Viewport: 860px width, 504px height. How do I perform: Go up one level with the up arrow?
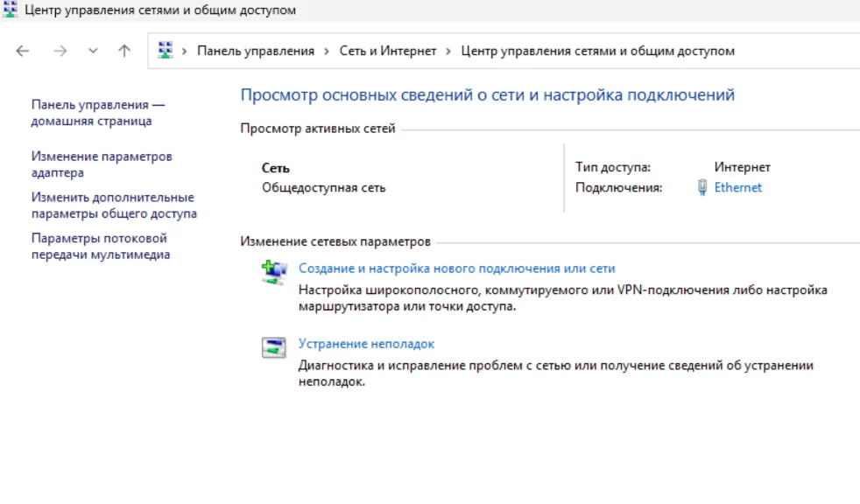click(x=124, y=51)
